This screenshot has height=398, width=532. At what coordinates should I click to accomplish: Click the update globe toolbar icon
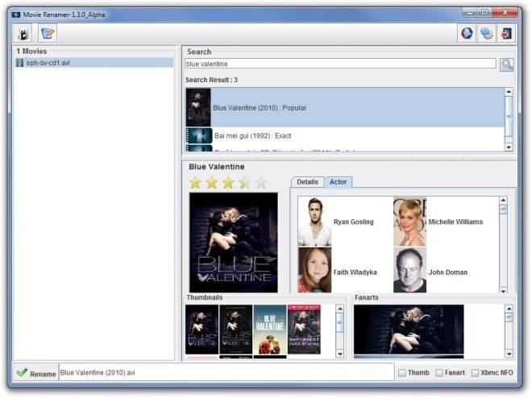(467, 33)
